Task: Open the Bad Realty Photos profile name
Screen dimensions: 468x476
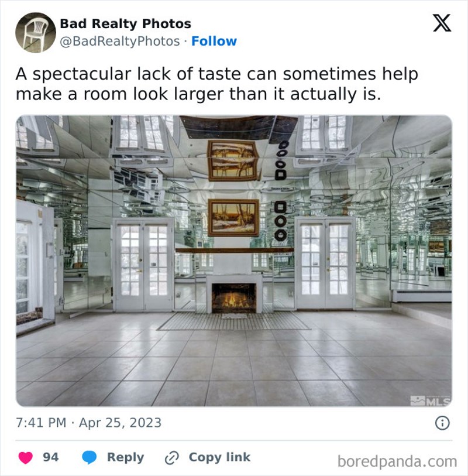Action: (125, 23)
